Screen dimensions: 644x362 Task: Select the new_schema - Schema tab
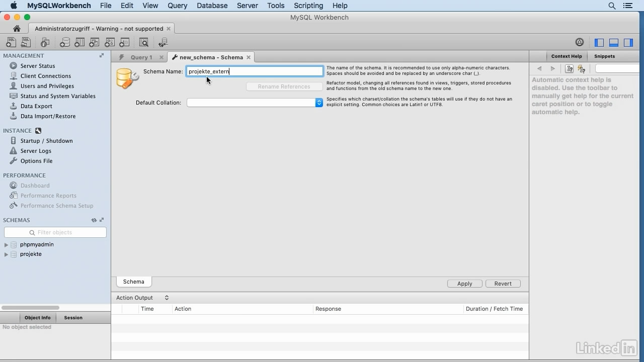click(211, 57)
